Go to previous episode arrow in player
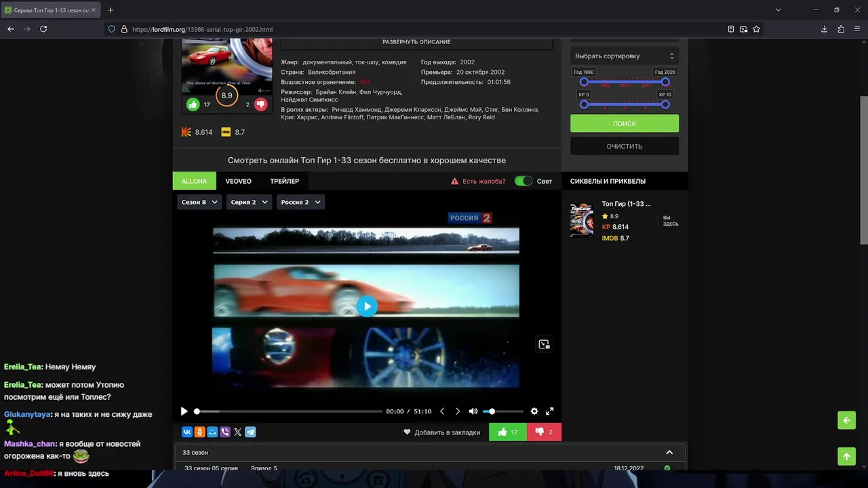The height and width of the screenshot is (488, 868). point(442,411)
